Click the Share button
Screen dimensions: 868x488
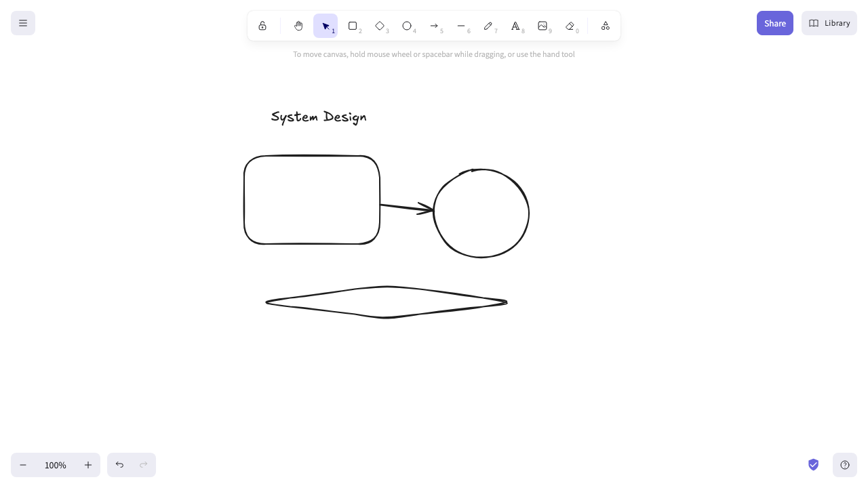pos(775,23)
